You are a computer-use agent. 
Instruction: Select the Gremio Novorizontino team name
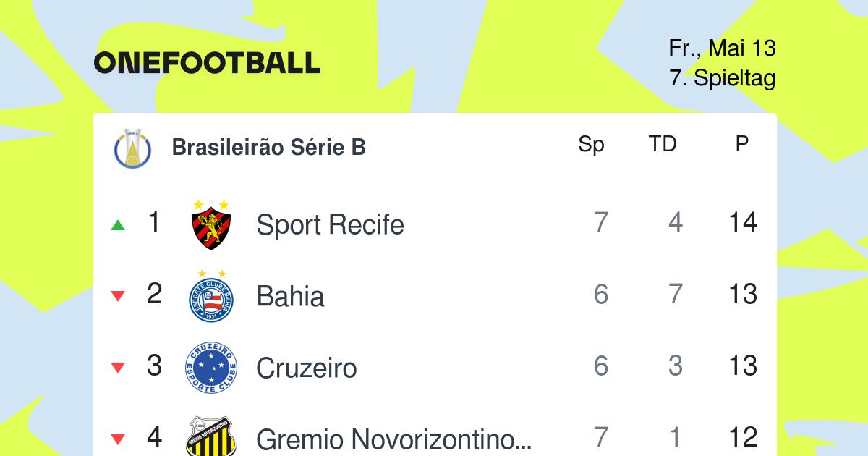point(394,439)
